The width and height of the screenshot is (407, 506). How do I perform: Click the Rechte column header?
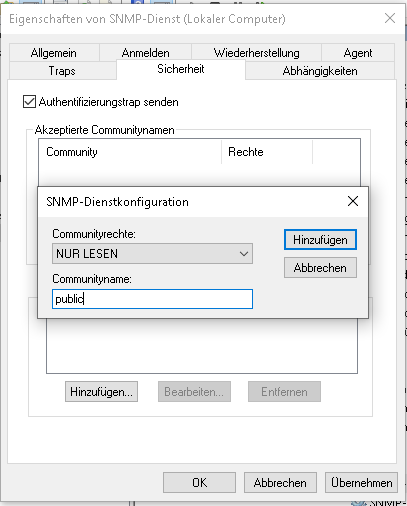pyautogui.click(x=267, y=152)
